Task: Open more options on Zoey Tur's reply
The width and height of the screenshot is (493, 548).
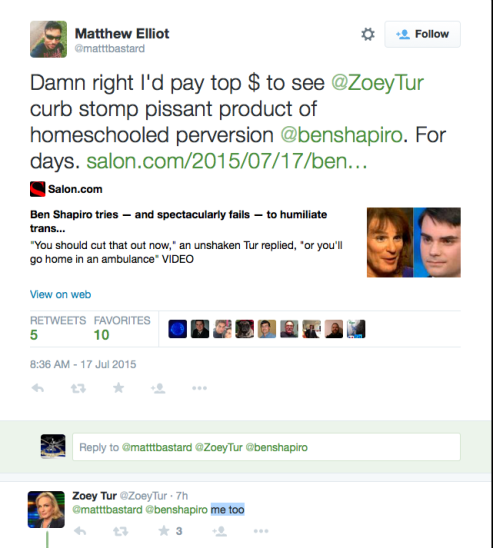Action: click(261, 531)
